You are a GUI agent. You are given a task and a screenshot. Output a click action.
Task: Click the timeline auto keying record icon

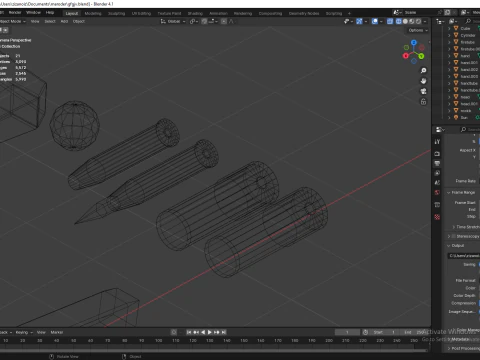point(174,332)
